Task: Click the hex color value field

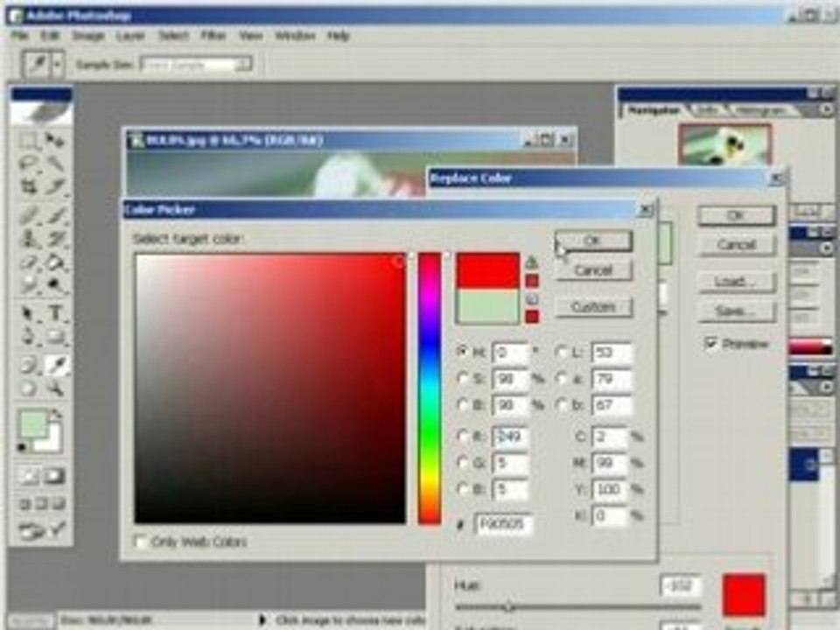Action: click(x=504, y=523)
